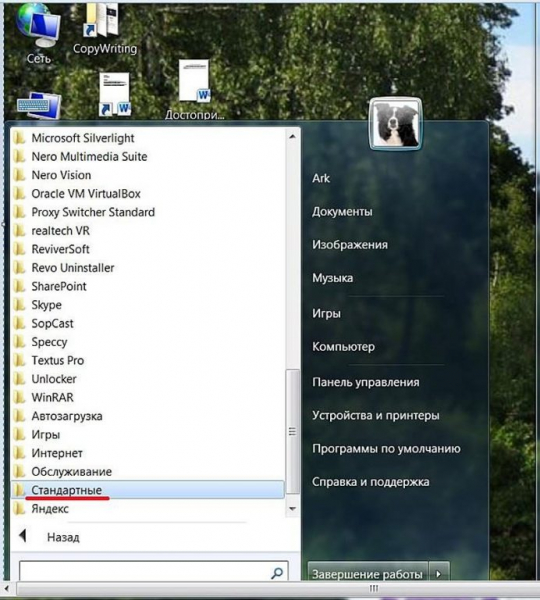The height and width of the screenshot is (600, 540).
Task: Expand the Обслуживание folder
Action: 148,471
